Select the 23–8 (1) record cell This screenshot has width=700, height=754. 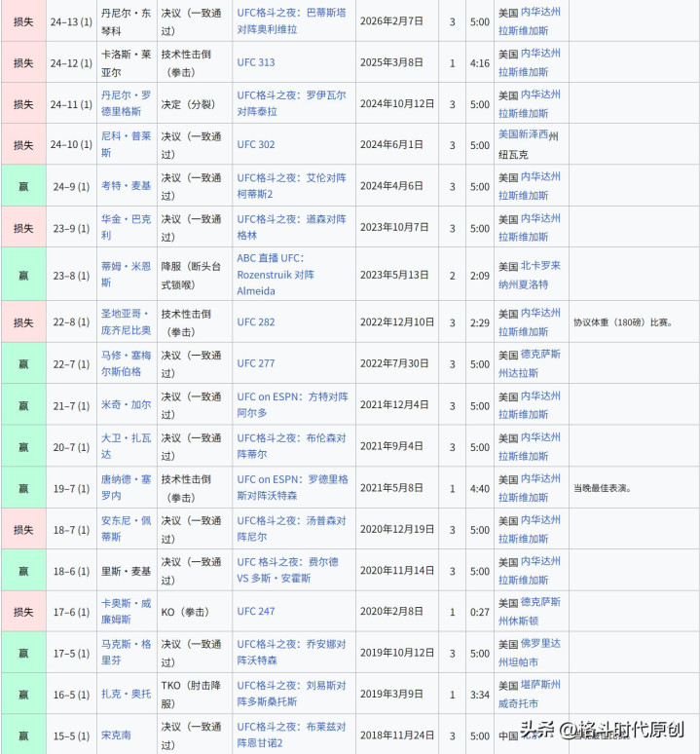tap(71, 276)
